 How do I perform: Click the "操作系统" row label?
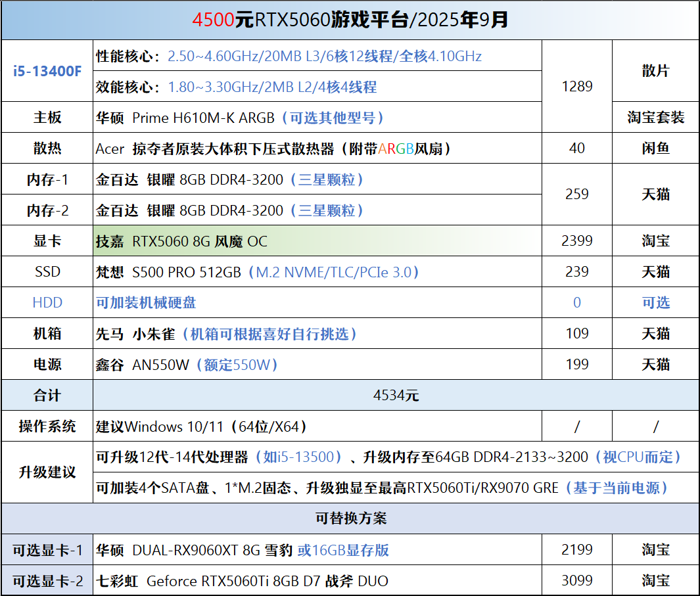point(47,426)
